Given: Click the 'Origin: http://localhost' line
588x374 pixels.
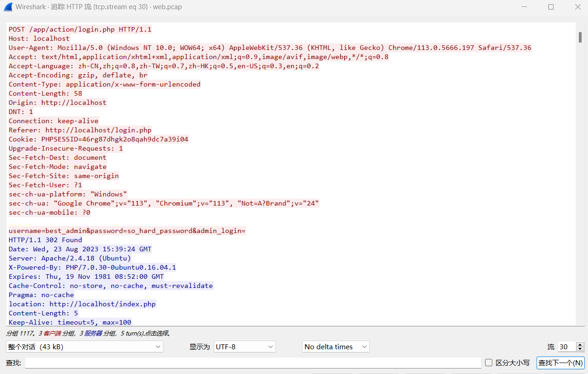Looking at the screenshot, I should click(58, 103).
